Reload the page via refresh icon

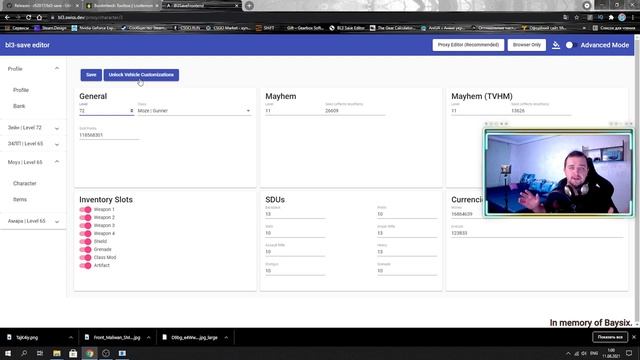point(28,18)
